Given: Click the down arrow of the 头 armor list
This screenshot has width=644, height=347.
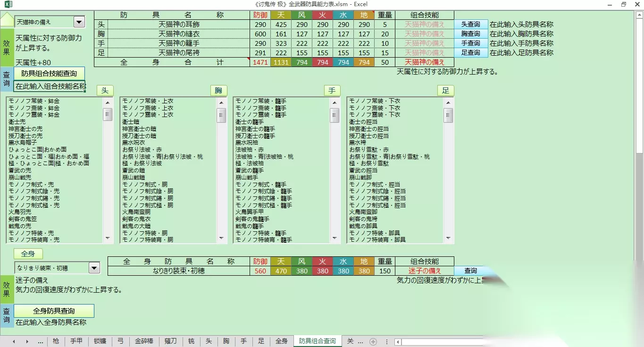Looking at the screenshot, I should click(x=108, y=238).
